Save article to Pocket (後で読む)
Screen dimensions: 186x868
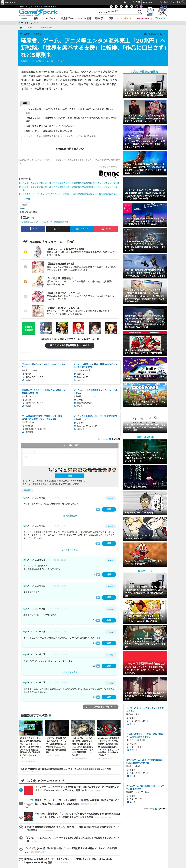(106, 229)
